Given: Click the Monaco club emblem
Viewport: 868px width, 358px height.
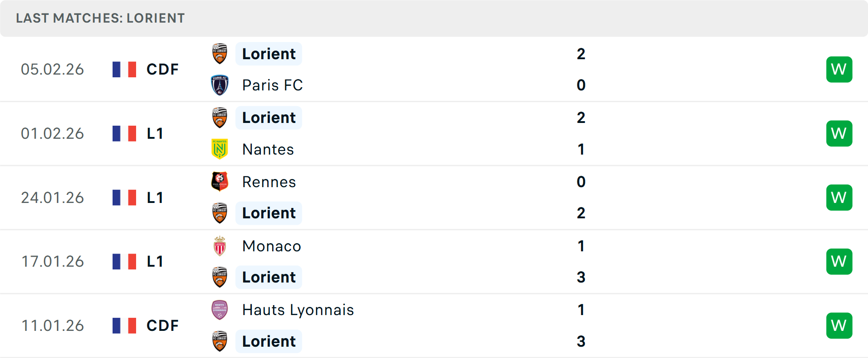Looking at the screenshot, I should click(x=220, y=246).
